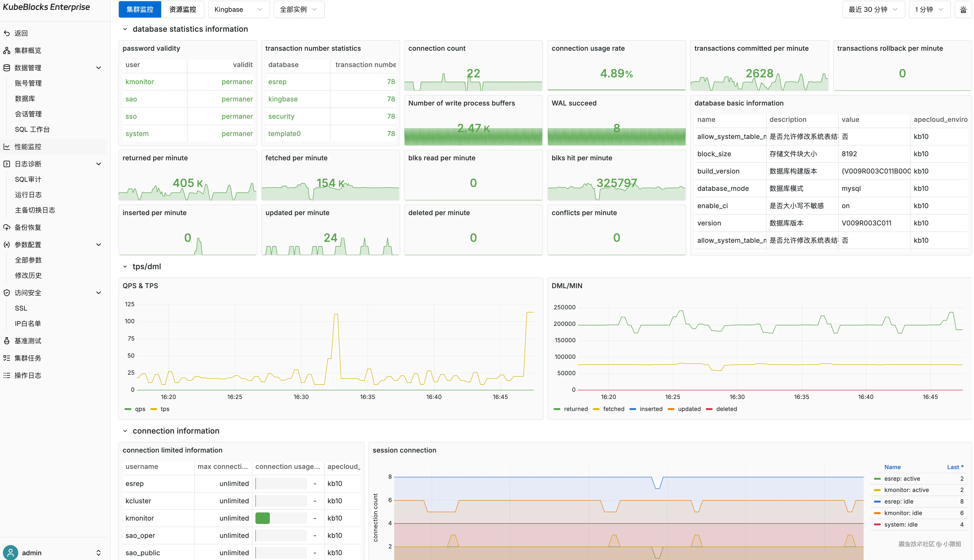Click the 基准测试 benchmark flask icon

tap(6, 341)
